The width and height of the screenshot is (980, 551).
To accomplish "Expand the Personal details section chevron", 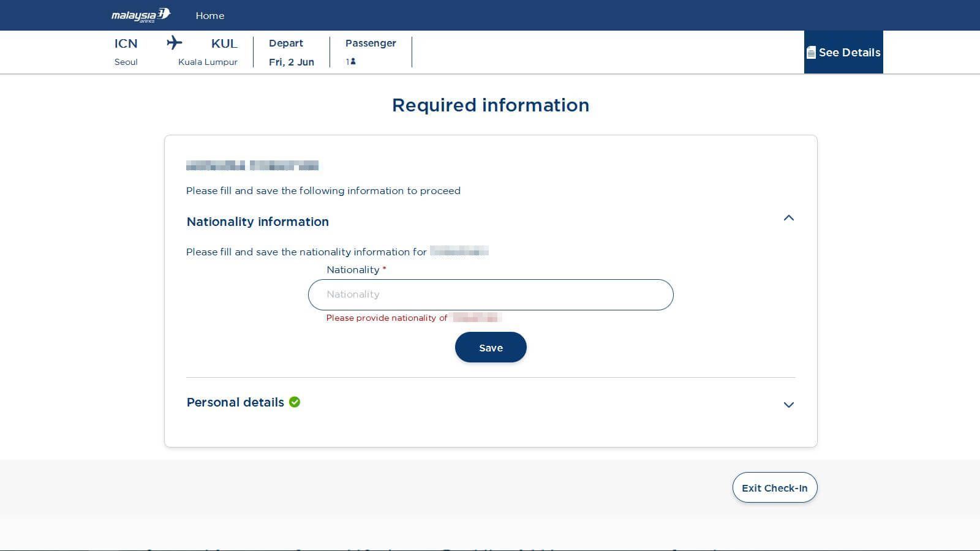I will click(788, 405).
